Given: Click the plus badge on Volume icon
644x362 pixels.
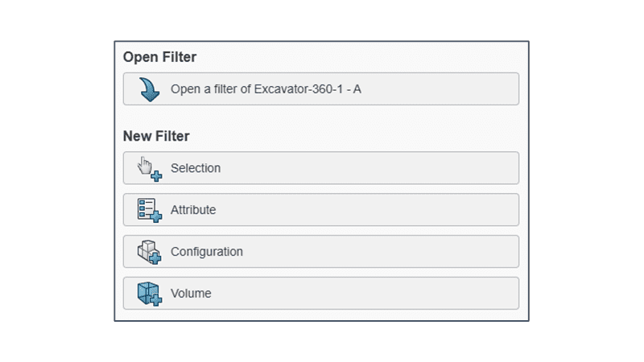Looking at the screenshot, I should (x=156, y=300).
